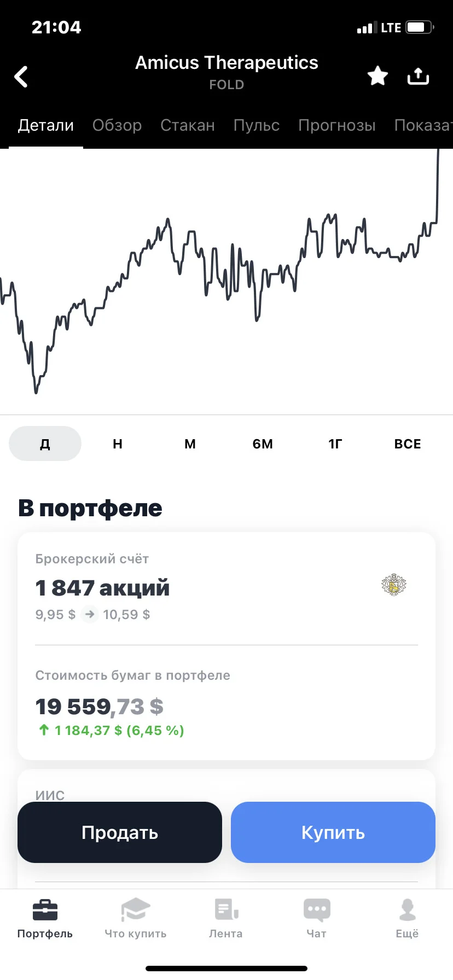Select the 6М chart period
The height and width of the screenshot is (980, 453).
point(263,444)
